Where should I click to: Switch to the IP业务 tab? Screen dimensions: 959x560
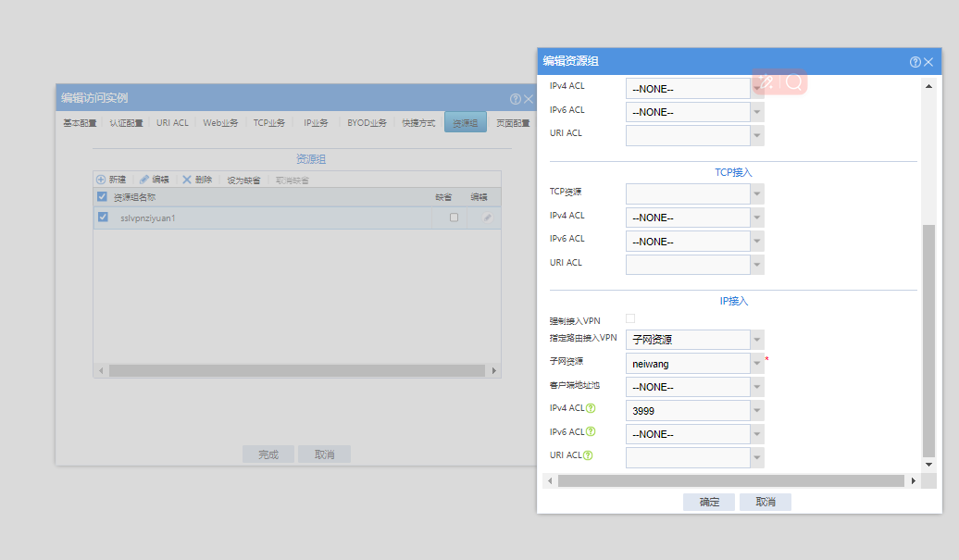pyautogui.click(x=316, y=123)
